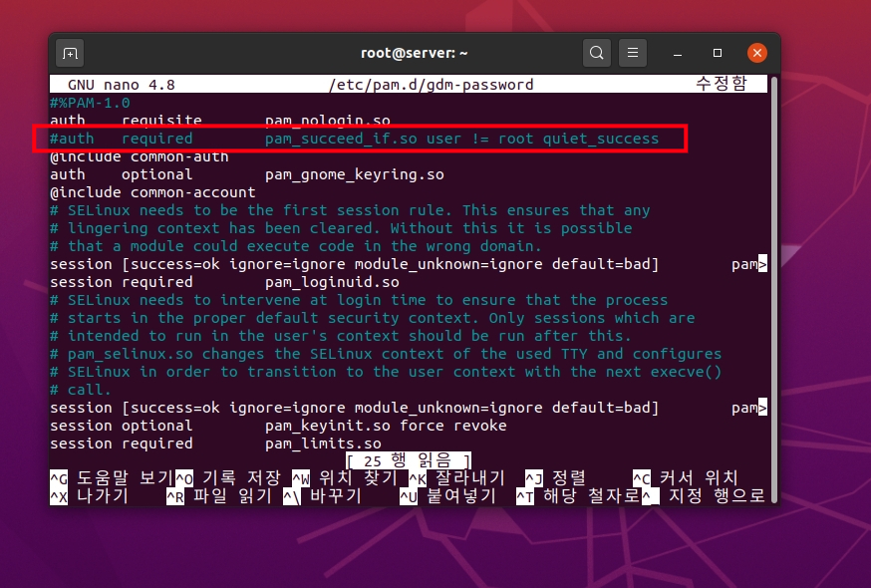Click pam_gnome_keyring.so text

pos(355,174)
